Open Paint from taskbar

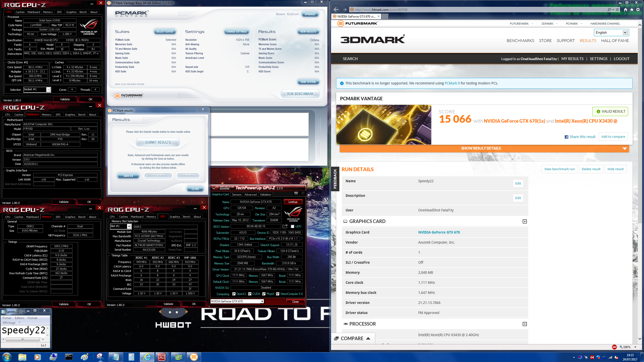coord(84,357)
